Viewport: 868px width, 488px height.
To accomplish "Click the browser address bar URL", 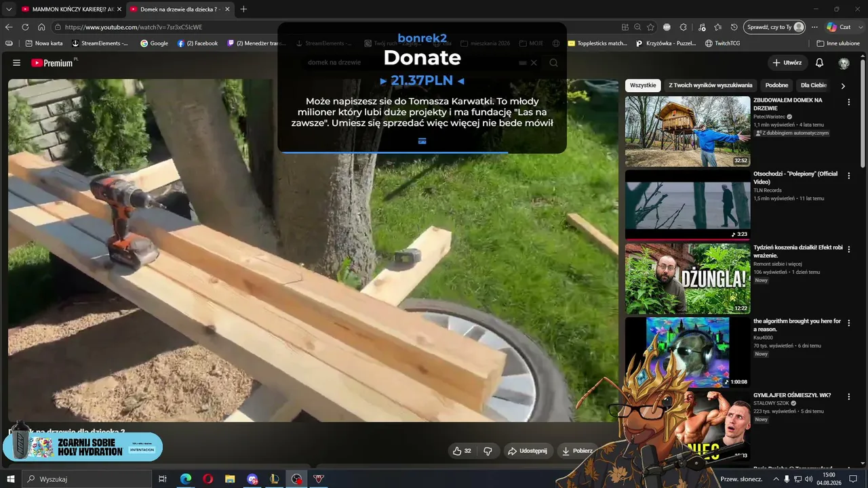I will coord(134,27).
